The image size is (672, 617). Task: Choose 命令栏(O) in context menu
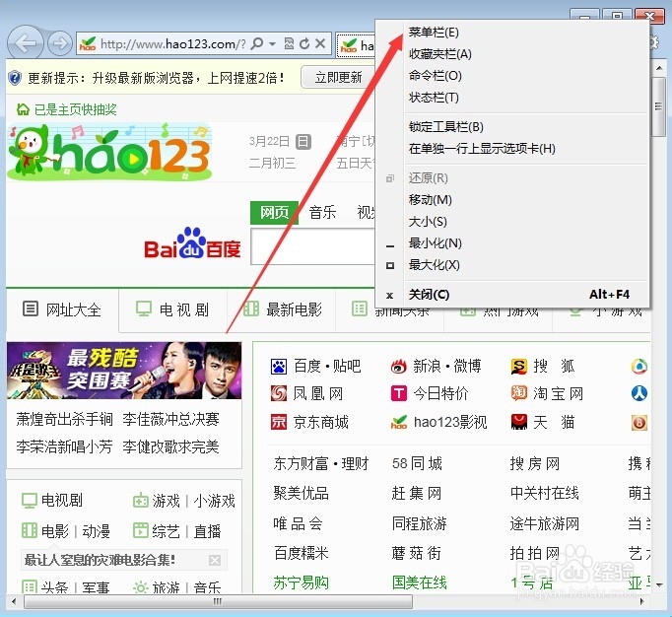pyautogui.click(x=435, y=76)
